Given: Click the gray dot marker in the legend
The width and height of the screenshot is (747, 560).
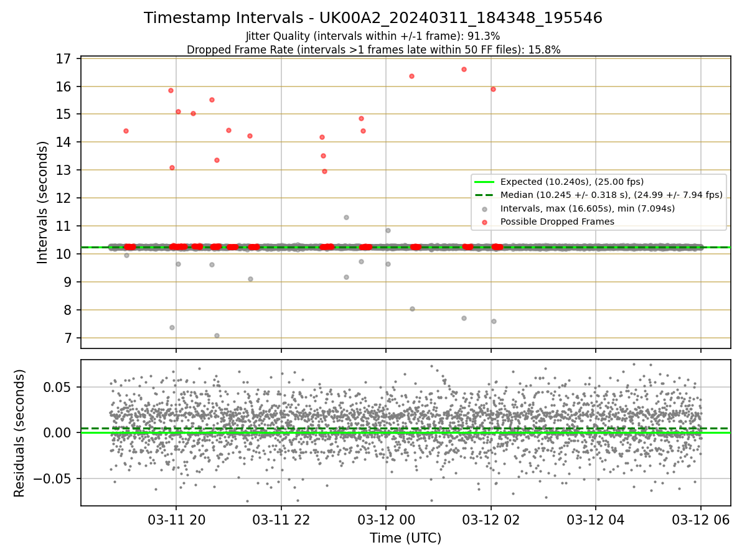Looking at the screenshot, I should click(x=484, y=208).
